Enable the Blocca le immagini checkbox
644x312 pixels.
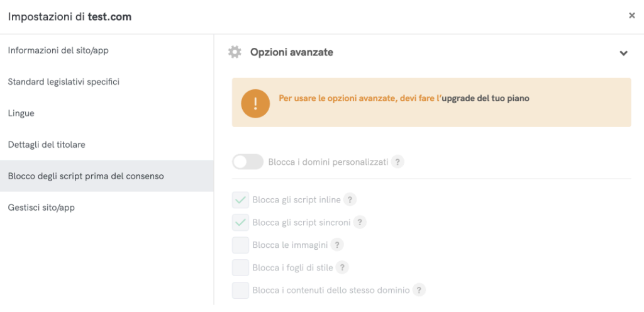coord(240,245)
